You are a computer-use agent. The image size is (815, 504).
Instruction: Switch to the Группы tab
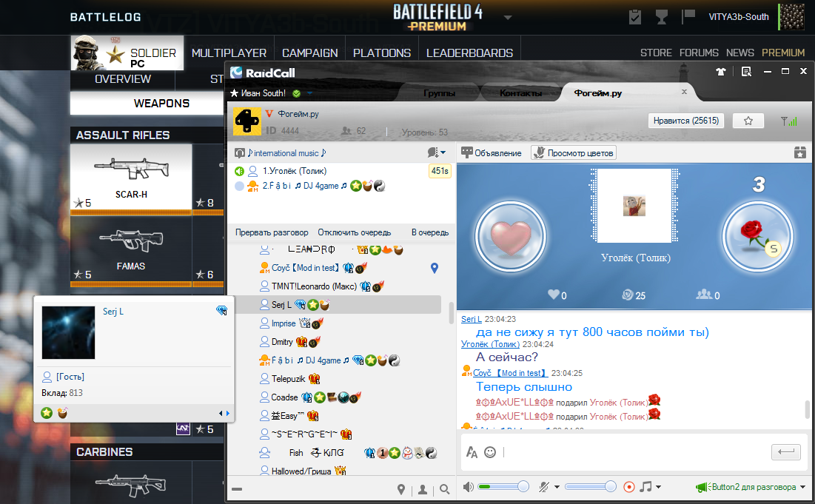click(x=439, y=93)
